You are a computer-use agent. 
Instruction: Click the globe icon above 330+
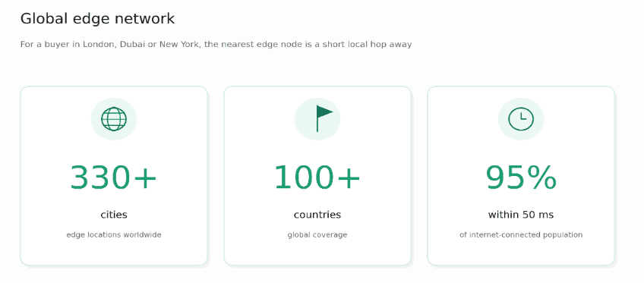coord(114,119)
